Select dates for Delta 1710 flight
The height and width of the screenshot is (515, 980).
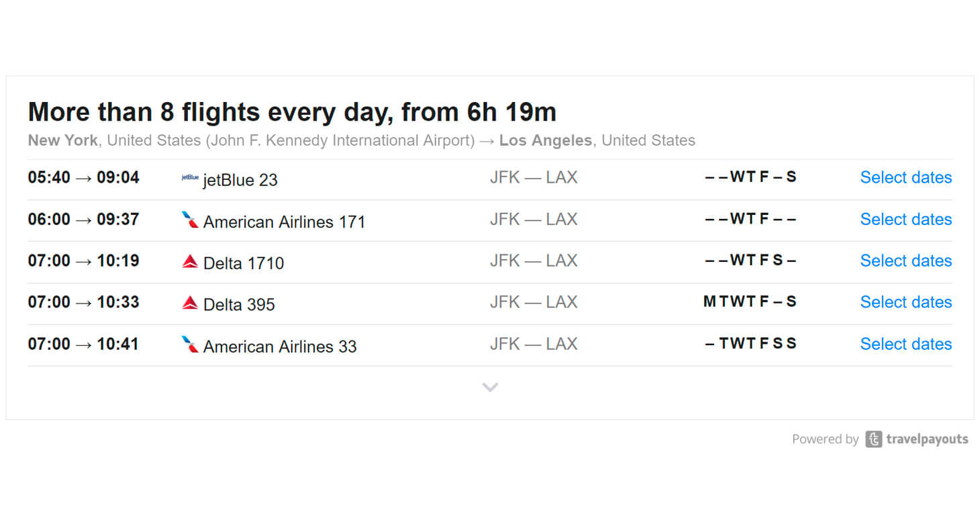905,261
